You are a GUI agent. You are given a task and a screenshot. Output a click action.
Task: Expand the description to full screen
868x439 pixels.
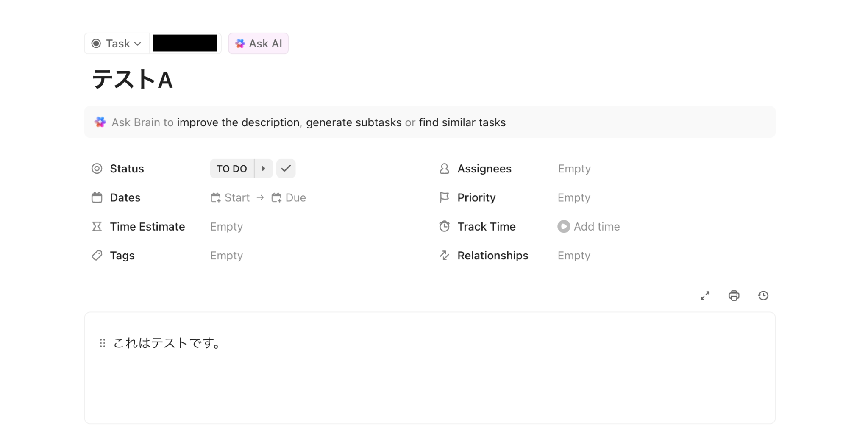pyautogui.click(x=705, y=296)
